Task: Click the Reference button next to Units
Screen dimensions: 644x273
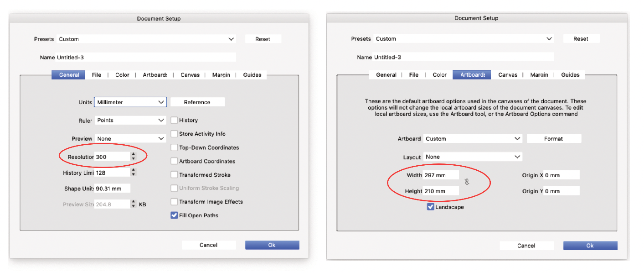Action: click(x=197, y=102)
